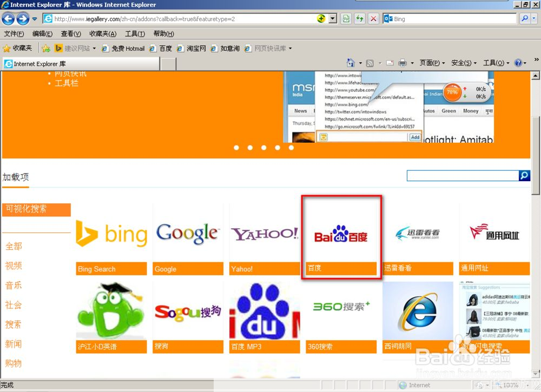The image size is (541, 392).
Task: Click the first carousel dot indicator
Action: point(236,147)
